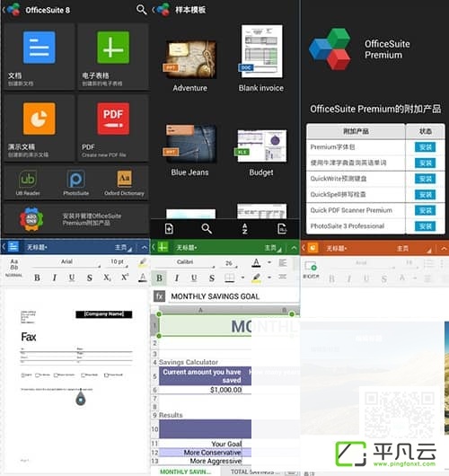
Task: Expand the fill color dropdown arrow in spreadsheet
Action: click(269, 278)
